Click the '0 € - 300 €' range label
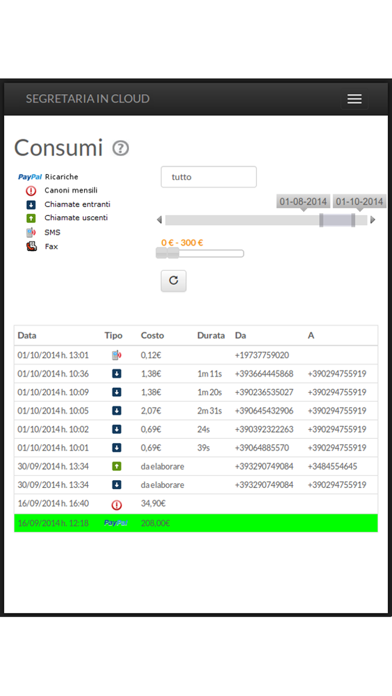This screenshot has height=696, width=392. tap(182, 243)
